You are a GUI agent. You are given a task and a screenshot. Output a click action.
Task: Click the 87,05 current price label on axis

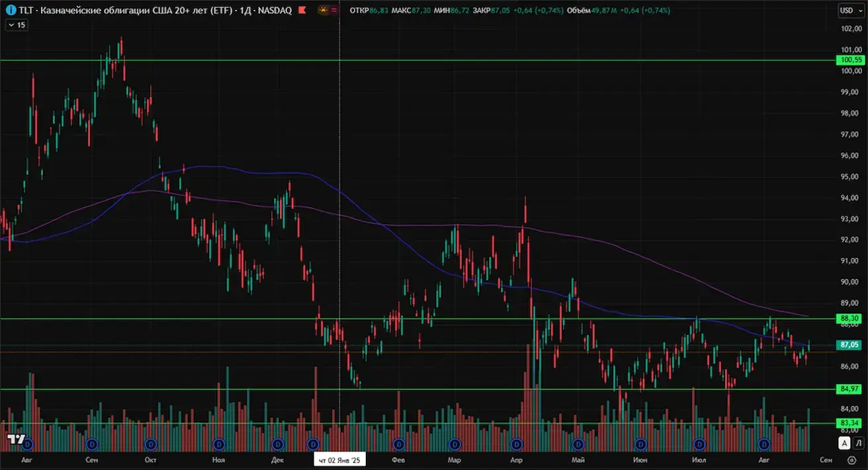click(848, 345)
